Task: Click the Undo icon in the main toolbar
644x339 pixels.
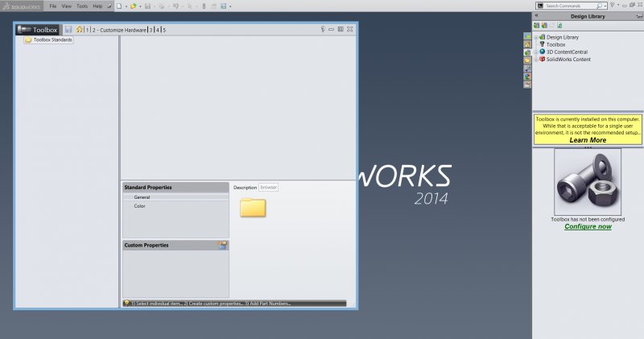Action: [x=175, y=6]
